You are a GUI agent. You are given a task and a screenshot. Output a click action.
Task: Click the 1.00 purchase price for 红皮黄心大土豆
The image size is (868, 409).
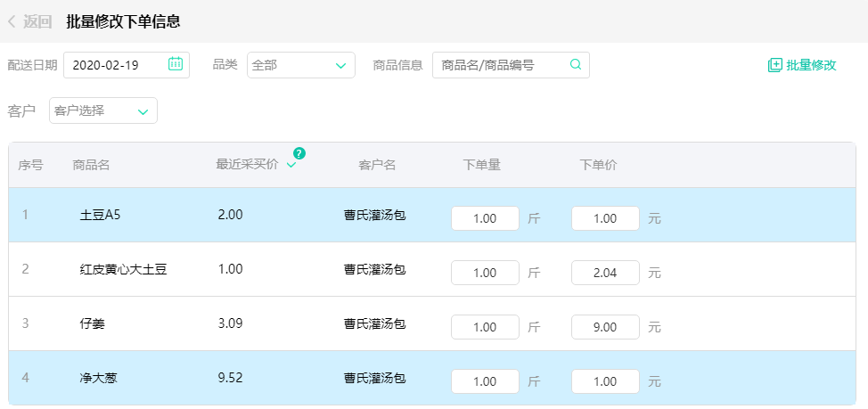tap(230, 269)
